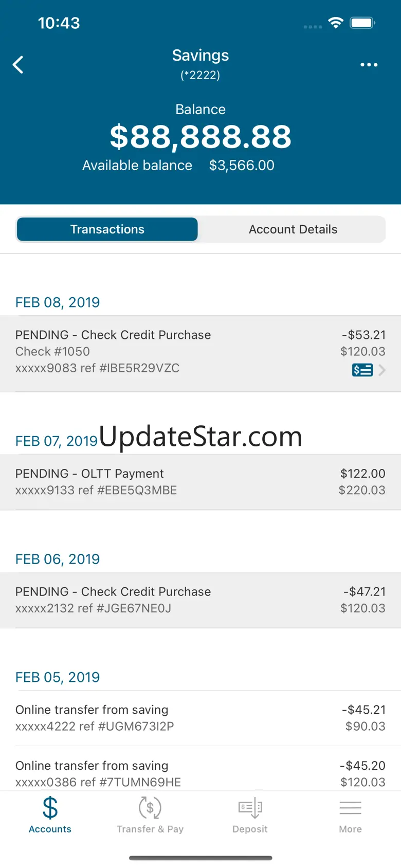Tap the FEB 08, 2019 date header
The width and height of the screenshot is (401, 868).
[58, 302]
